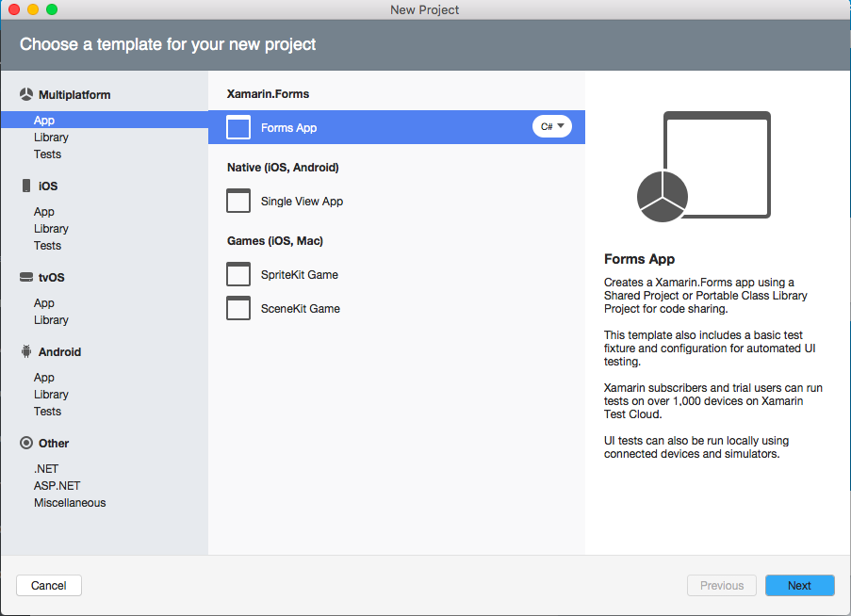The image size is (851, 616).
Task: Open Tests under the Android category
Action: coord(47,412)
